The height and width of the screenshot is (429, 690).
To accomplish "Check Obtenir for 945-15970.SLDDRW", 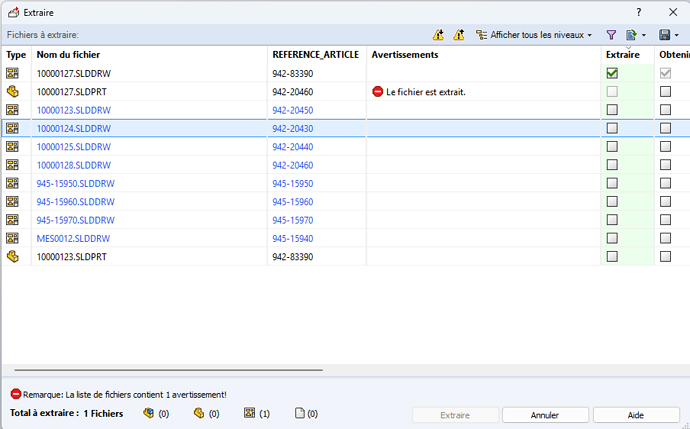I will click(665, 220).
